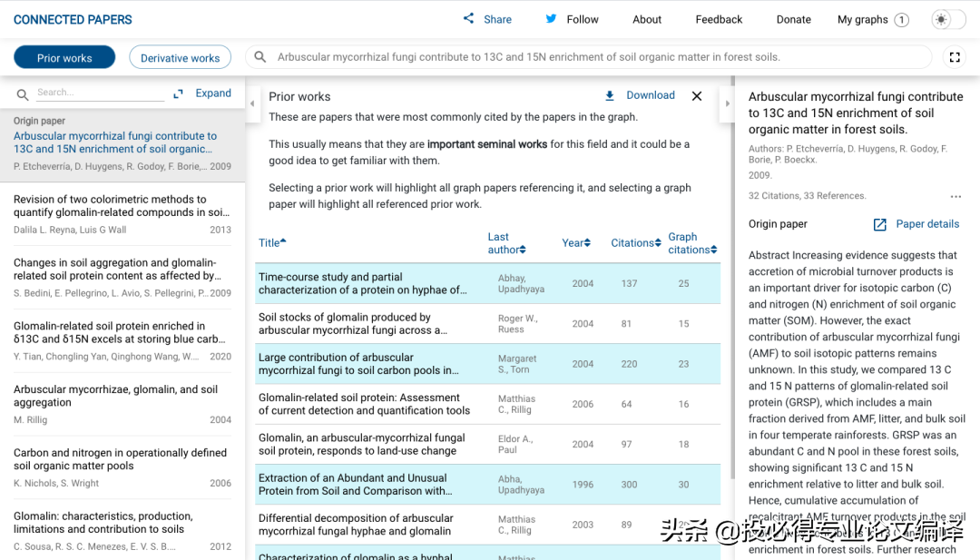Click the Download link text
980x560 pixels.
(x=651, y=95)
